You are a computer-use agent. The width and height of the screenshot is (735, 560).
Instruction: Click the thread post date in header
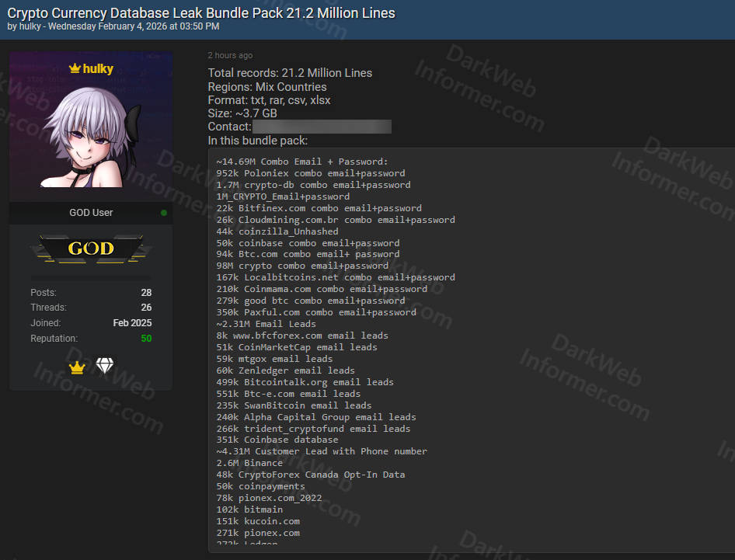[134, 26]
